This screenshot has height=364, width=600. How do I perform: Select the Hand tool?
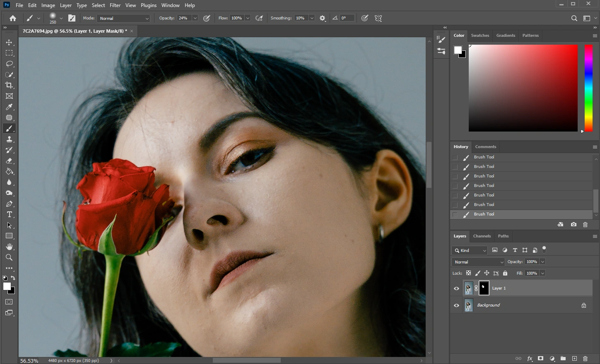point(9,247)
